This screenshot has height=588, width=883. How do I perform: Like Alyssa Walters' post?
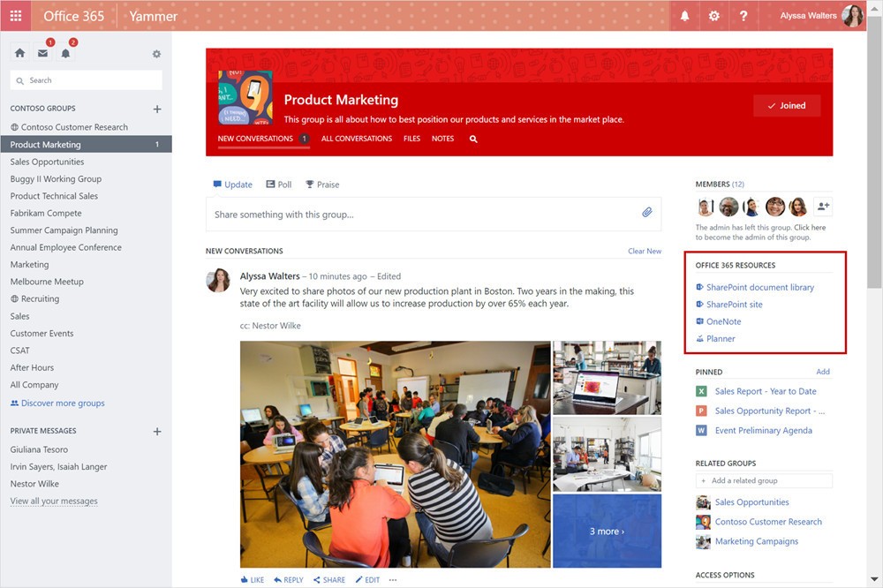pos(252,579)
